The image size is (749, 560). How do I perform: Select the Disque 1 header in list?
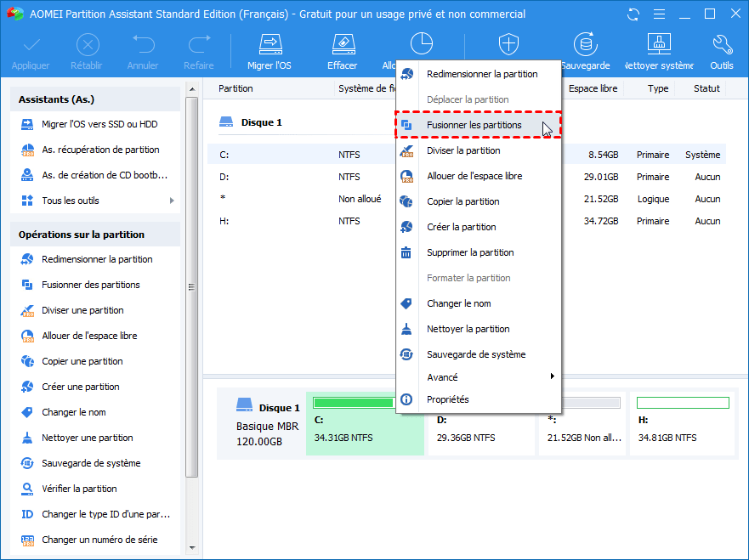pyautogui.click(x=251, y=122)
